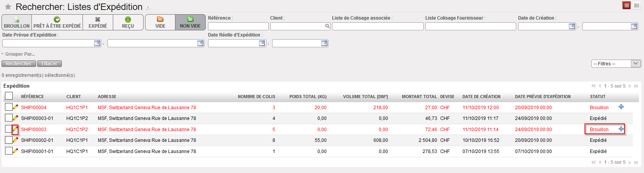Toggle the Brouillon status filter
This screenshot has width=644, height=173.
17,22
